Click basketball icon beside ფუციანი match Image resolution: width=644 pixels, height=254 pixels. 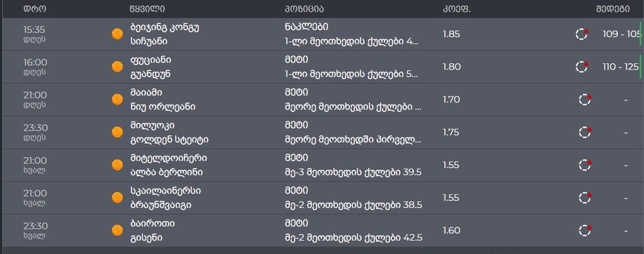pos(116,67)
